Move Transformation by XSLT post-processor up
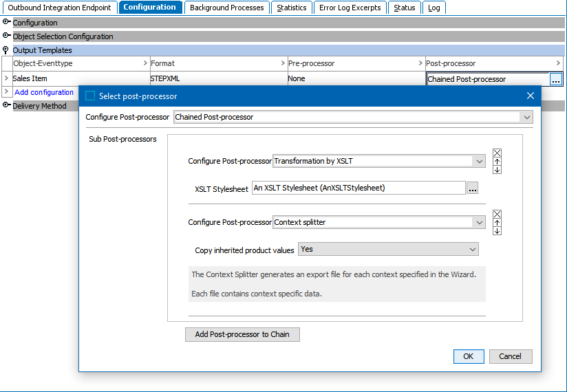This screenshot has height=392, width=567. tap(498, 162)
